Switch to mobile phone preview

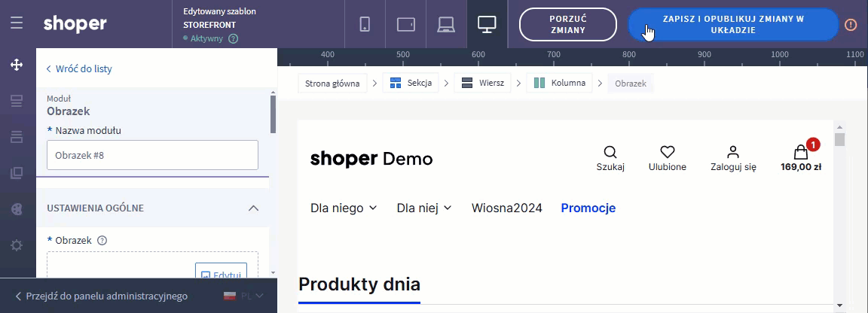tap(365, 24)
